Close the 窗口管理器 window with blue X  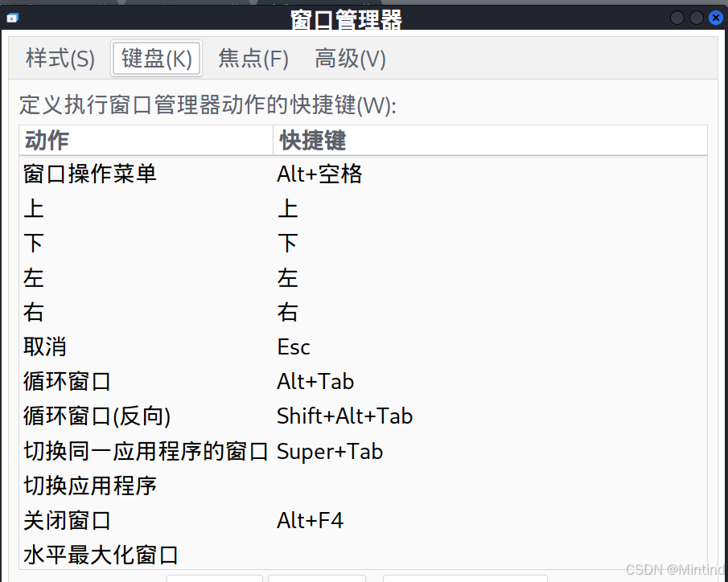point(715,18)
